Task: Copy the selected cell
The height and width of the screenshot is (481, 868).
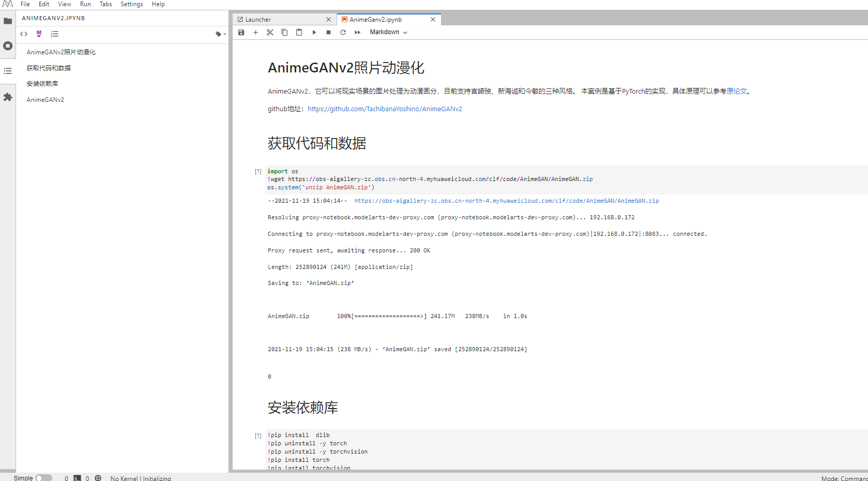Action: pyautogui.click(x=284, y=32)
